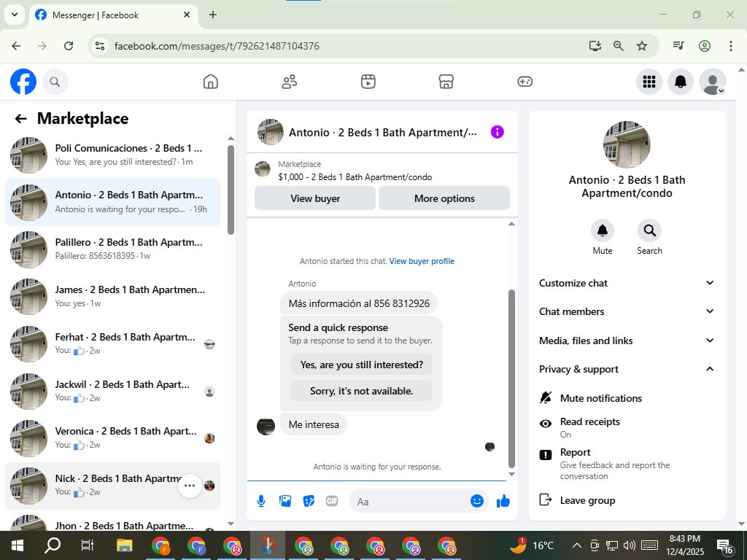Expand the Chat members section

click(627, 311)
